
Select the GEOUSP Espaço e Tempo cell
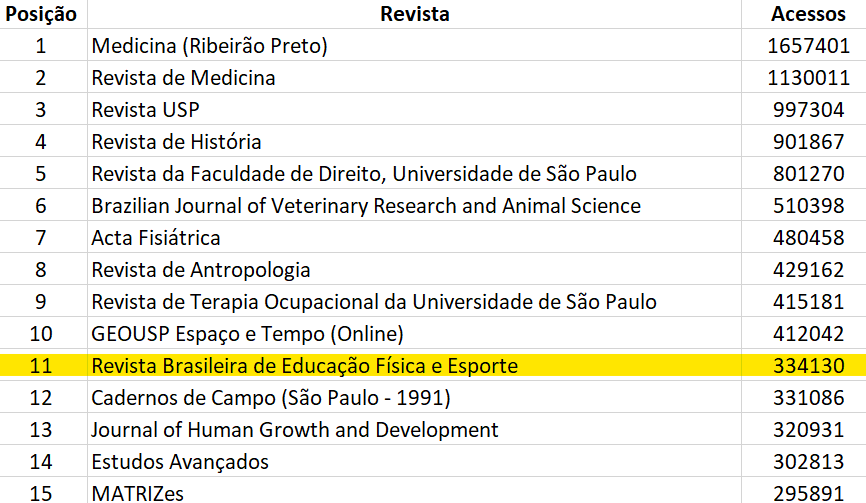coord(414,333)
